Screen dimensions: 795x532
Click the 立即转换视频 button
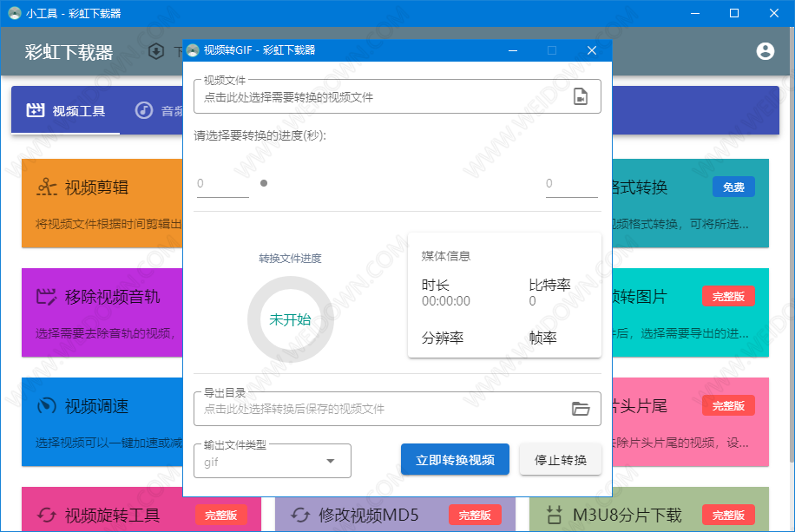click(x=455, y=459)
